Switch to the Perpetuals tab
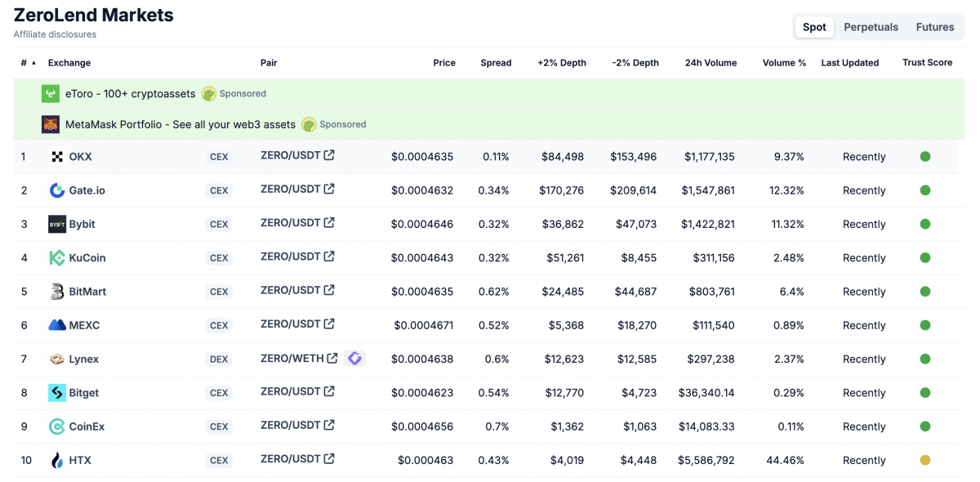This screenshot has height=482, width=980. point(871,27)
